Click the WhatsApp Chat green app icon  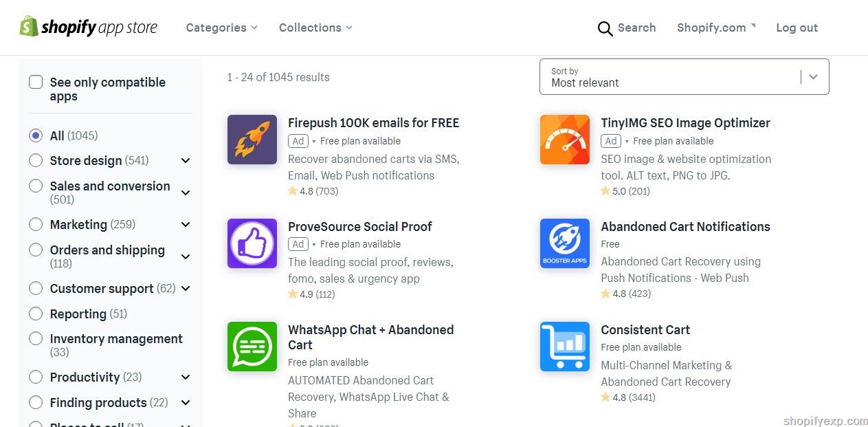pos(252,347)
